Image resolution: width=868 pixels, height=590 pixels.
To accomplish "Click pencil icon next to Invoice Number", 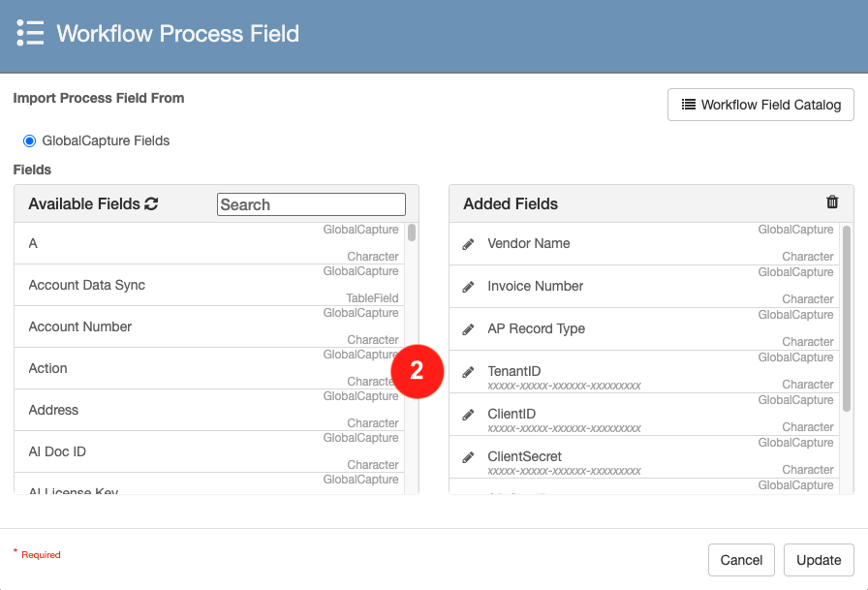I will point(468,287).
